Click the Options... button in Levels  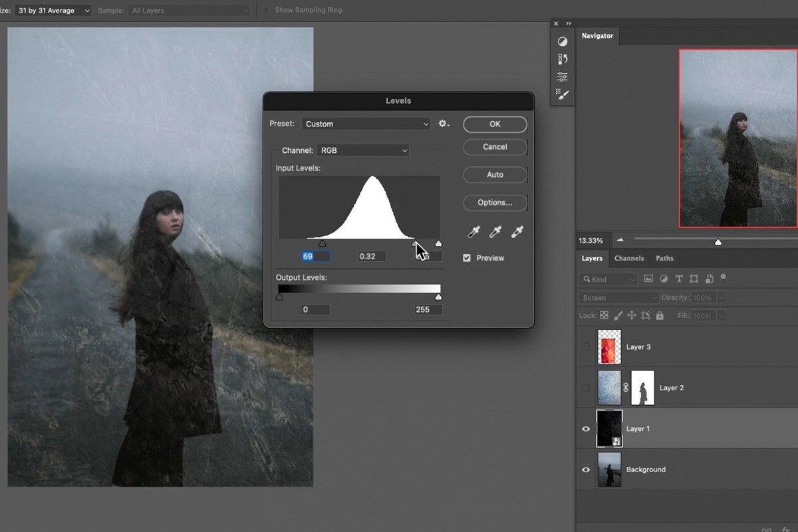point(495,203)
